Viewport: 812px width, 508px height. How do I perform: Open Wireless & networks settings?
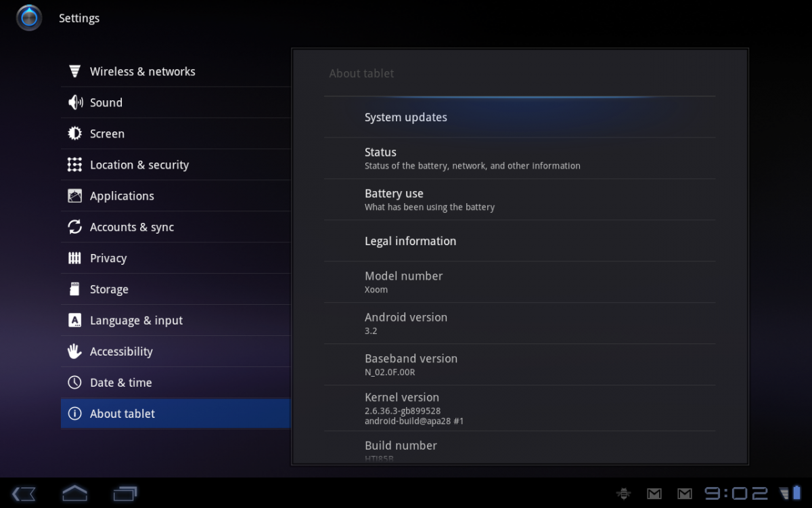pos(176,71)
